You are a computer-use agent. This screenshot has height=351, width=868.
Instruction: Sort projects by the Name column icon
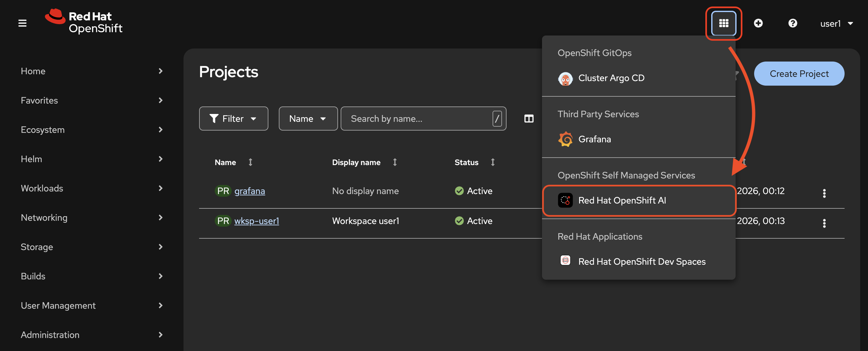pos(251,162)
